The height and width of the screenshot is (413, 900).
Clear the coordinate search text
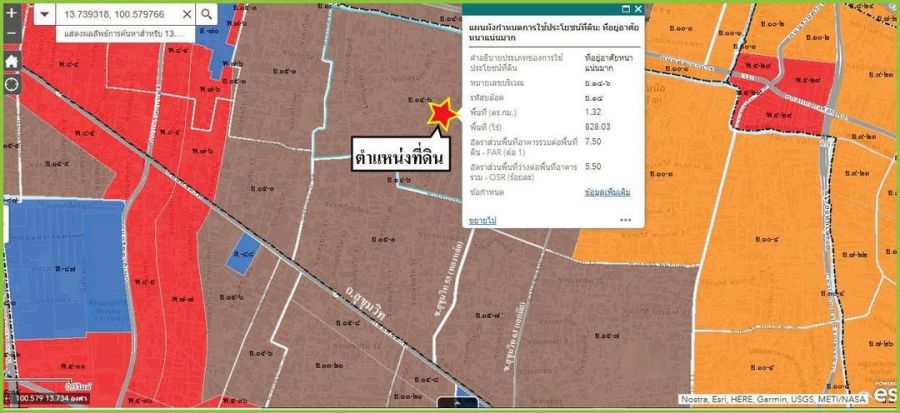click(x=186, y=15)
